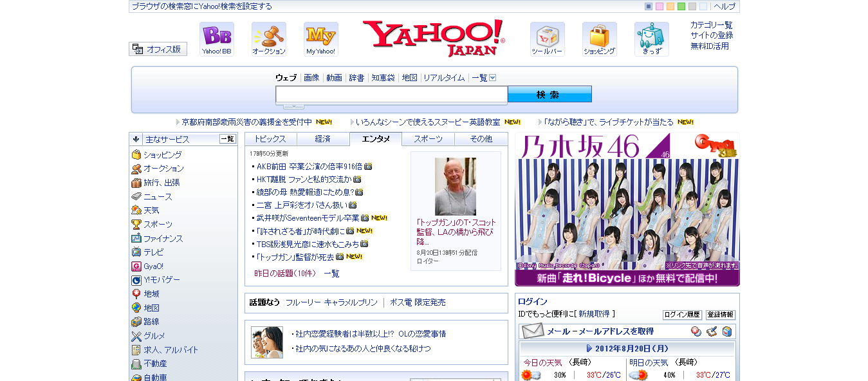Screen dimensions: 868x381
Task: Click the 天気 weather icon in sidebar
Action: pos(136,210)
